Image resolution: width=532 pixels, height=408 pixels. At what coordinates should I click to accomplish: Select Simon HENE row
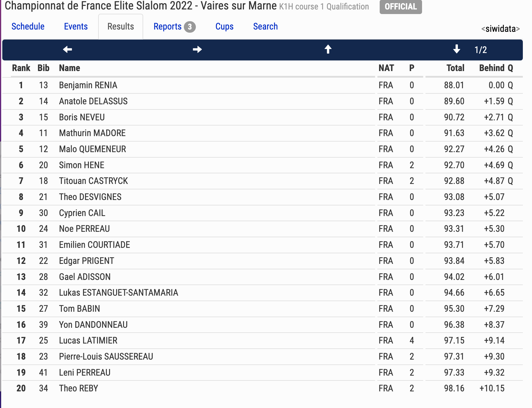(263, 165)
